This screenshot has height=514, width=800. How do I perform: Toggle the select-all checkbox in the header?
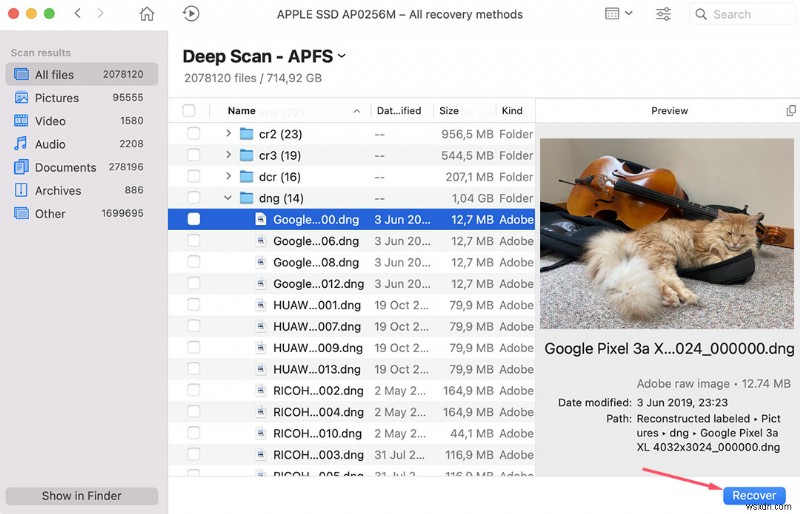tap(189, 111)
